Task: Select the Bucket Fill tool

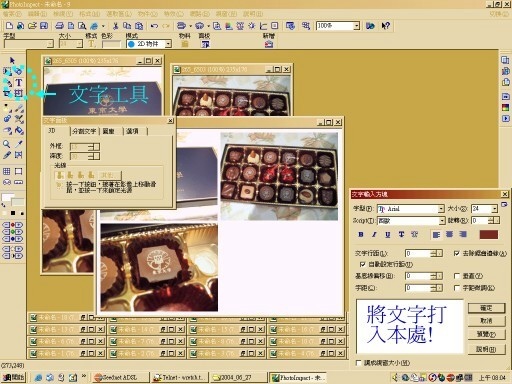Action: click(19, 130)
